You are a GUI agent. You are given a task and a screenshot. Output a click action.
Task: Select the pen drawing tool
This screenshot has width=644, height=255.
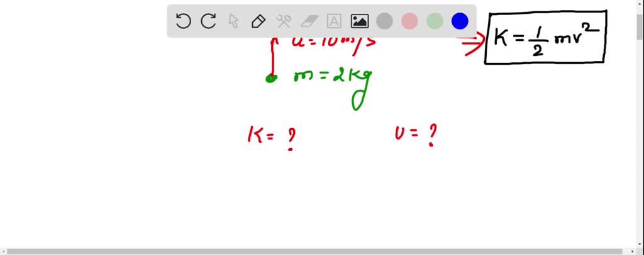[x=258, y=21]
